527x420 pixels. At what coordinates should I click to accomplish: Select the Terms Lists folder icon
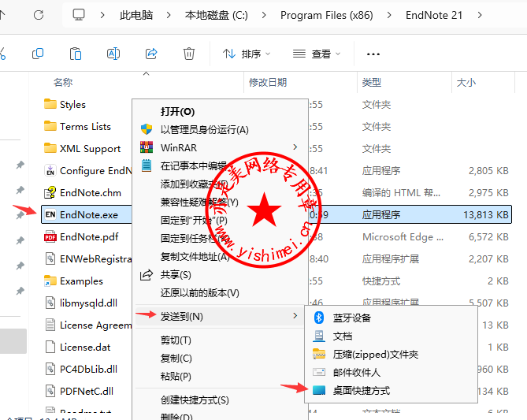pos(50,126)
